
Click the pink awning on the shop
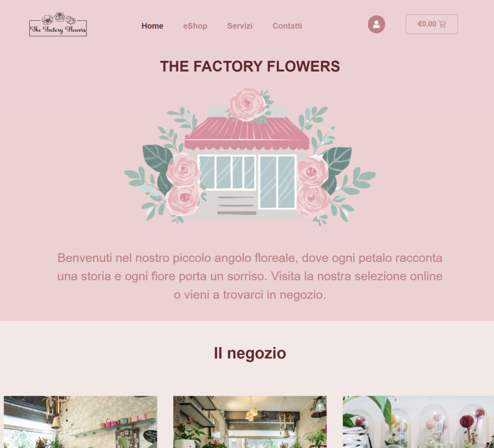tap(247, 134)
